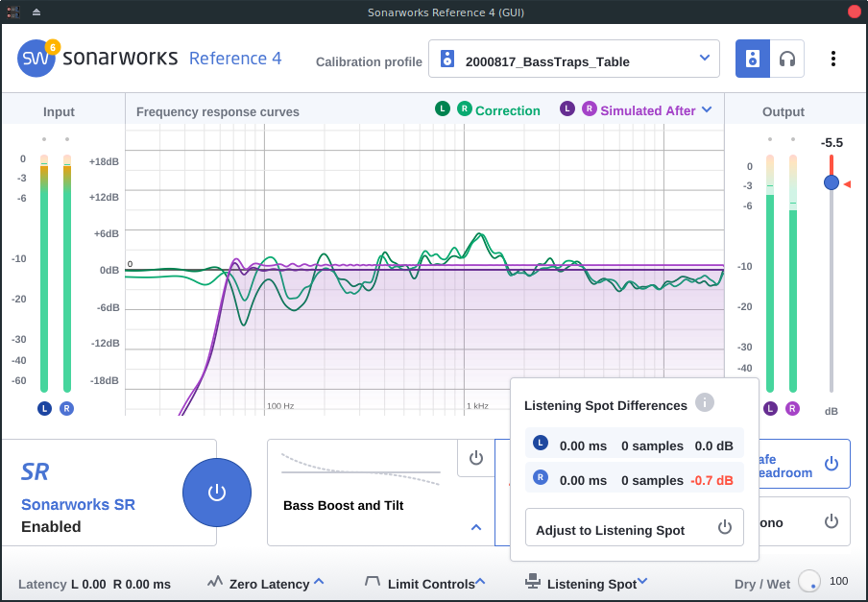Click the Correction legend label
Screen dimensions: 868x602
(x=508, y=110)
